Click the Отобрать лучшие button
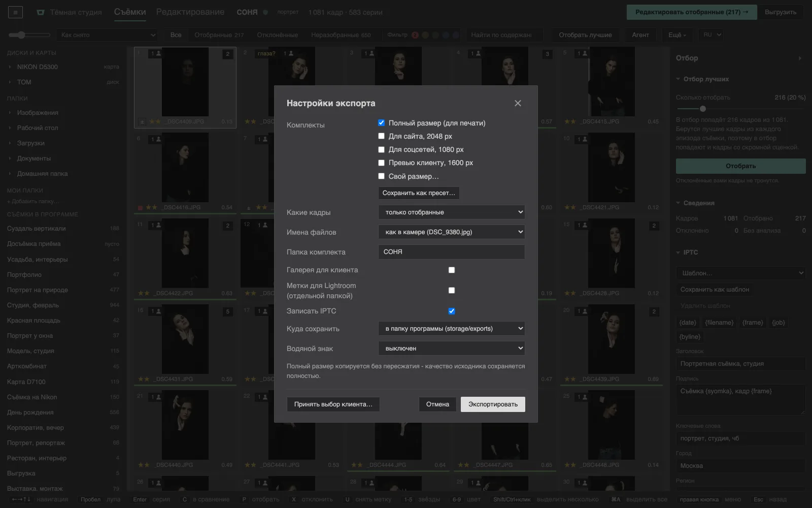 point(586,35)
